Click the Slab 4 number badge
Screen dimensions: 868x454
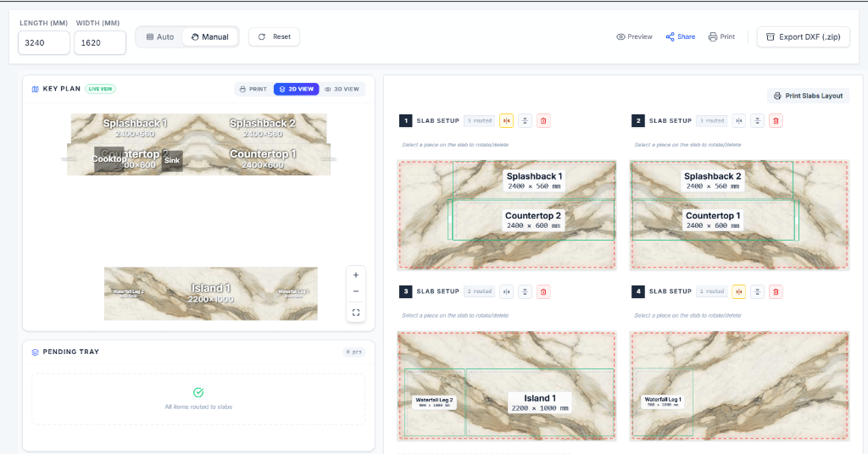coord(638,291)
